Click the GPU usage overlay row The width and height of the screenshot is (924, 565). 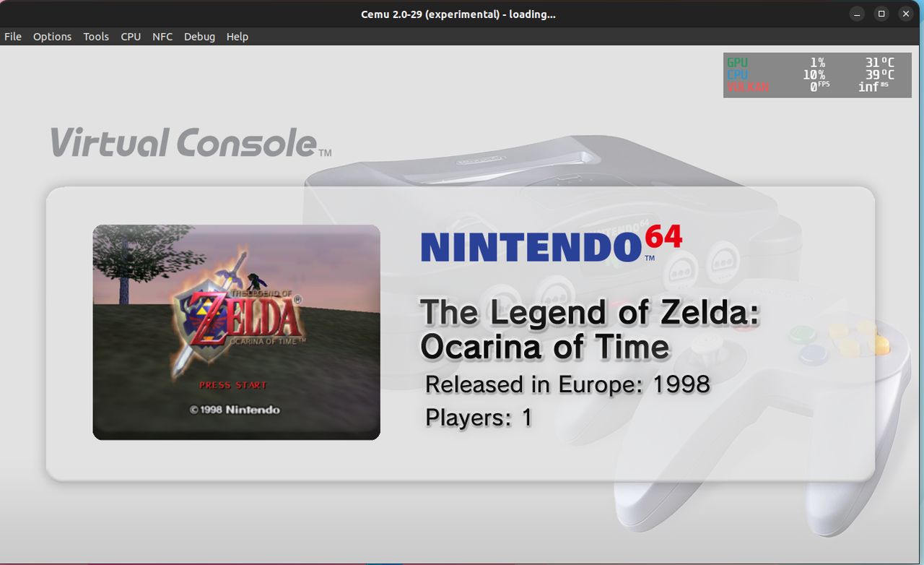pyautogui.click(x=811, y=63)
